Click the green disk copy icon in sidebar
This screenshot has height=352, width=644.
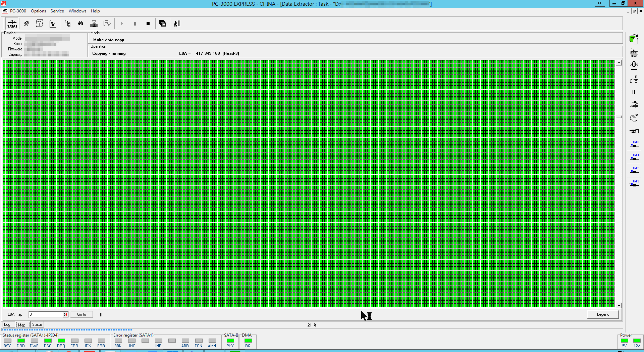pyautogui.click(x=634, y=39)
